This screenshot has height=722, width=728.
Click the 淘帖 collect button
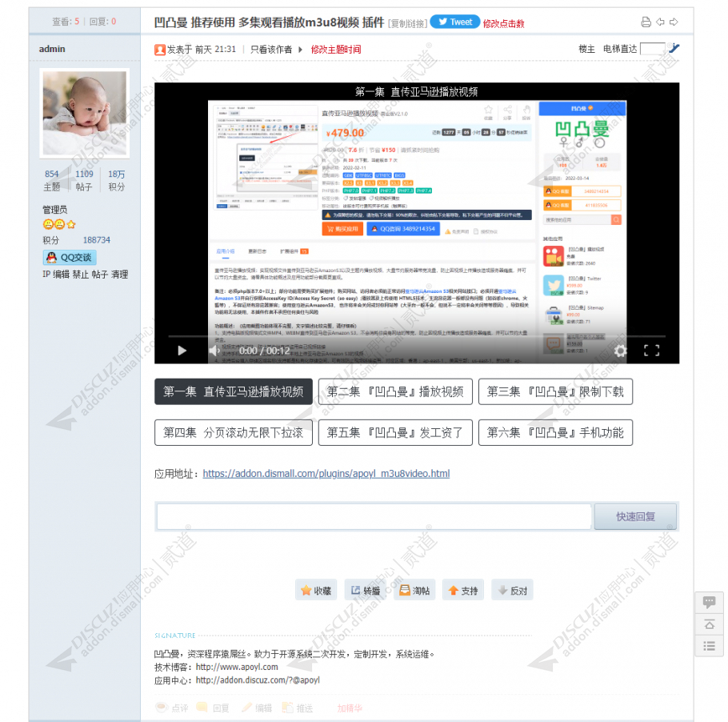pyautogui.click(x=414, y=590)
